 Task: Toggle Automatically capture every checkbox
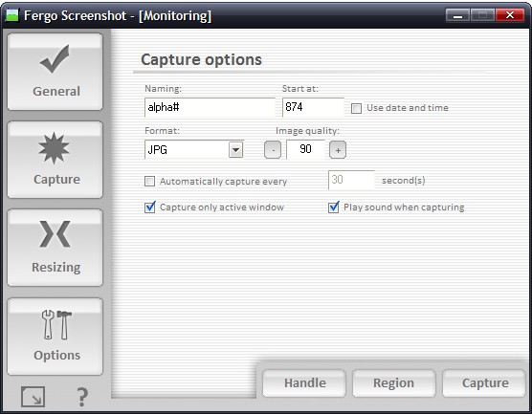149,181
